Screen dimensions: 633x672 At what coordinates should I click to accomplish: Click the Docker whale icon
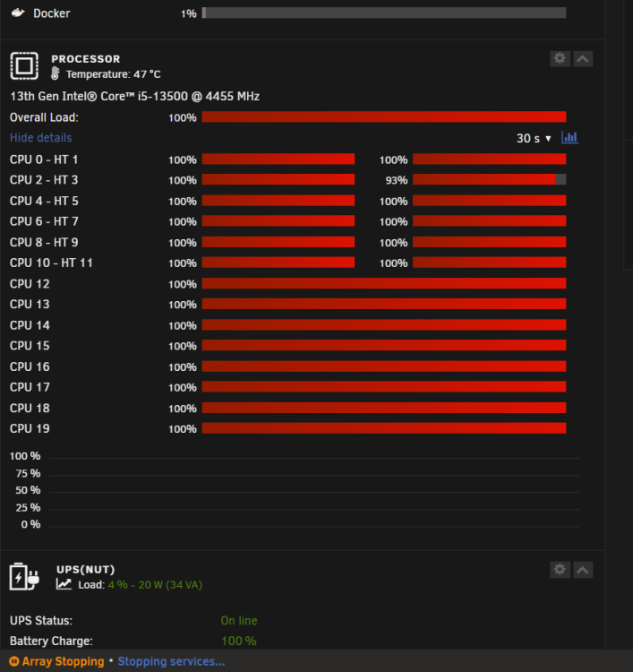coord(18,13)
